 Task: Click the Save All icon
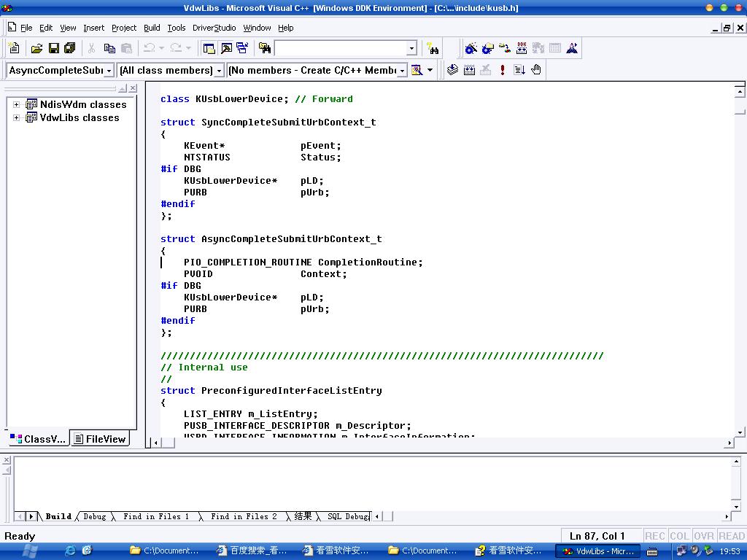pos(69,48)
